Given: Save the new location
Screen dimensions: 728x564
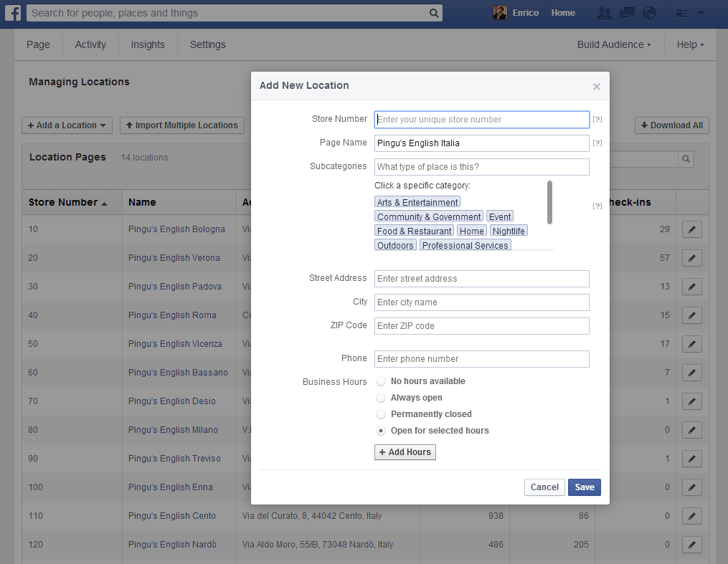Looking at the screenshot, I should tap(585, 487).
